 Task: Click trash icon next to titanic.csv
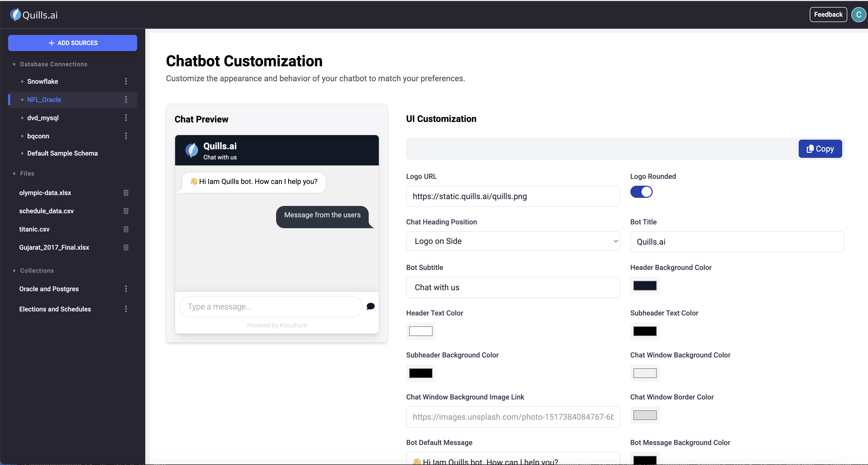coord(126,229)
